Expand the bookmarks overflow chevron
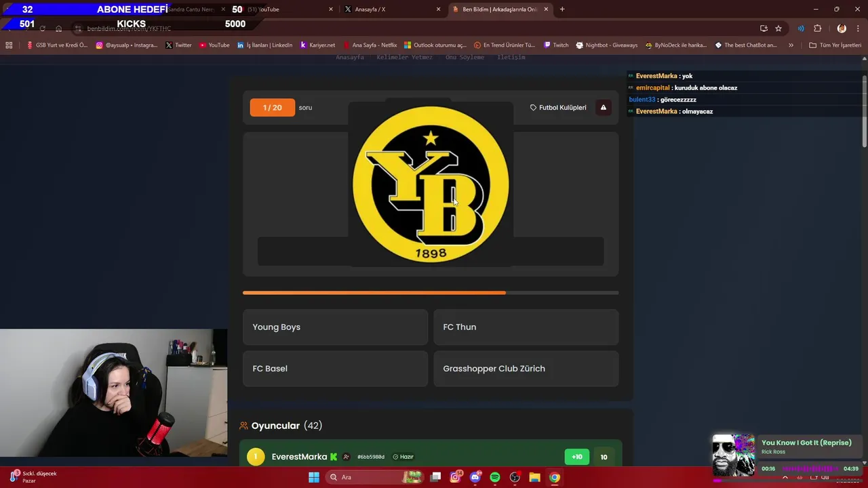The image size is (868, 488). tap(791, 45)
